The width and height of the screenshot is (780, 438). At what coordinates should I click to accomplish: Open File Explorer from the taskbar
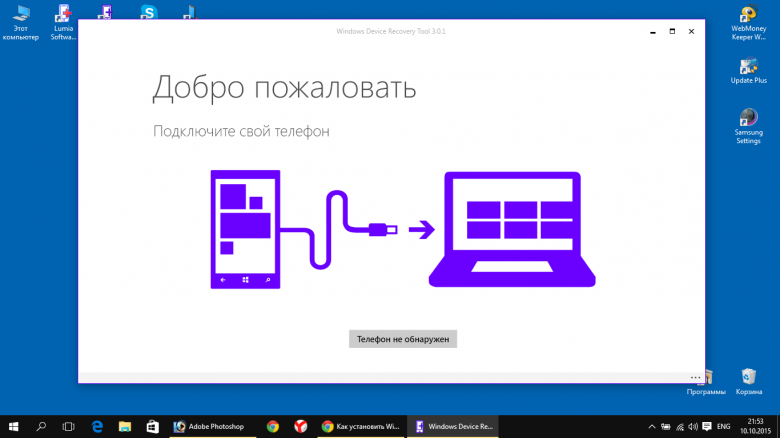(124, 427)
